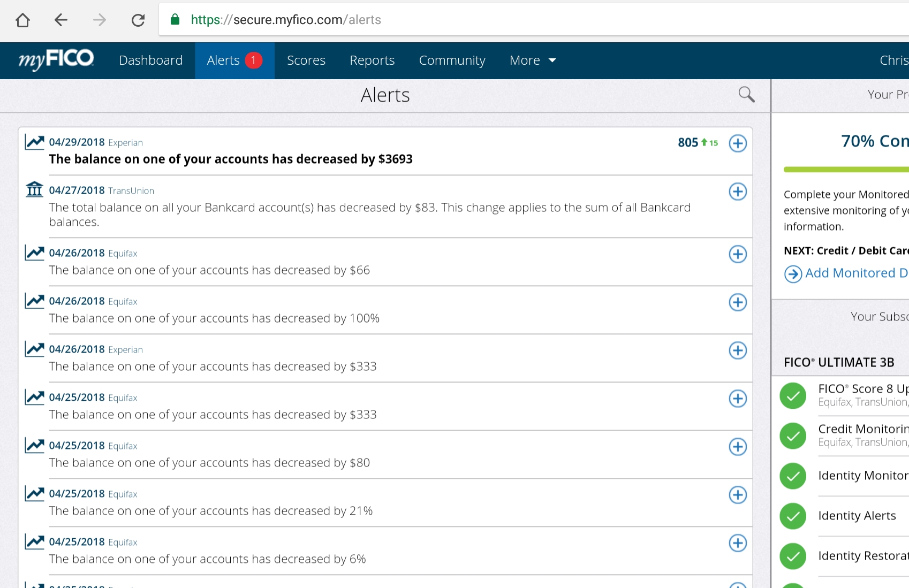
Task: Click the green secure padlock icon
Action: pyautogui.click(x=175, y=20)
